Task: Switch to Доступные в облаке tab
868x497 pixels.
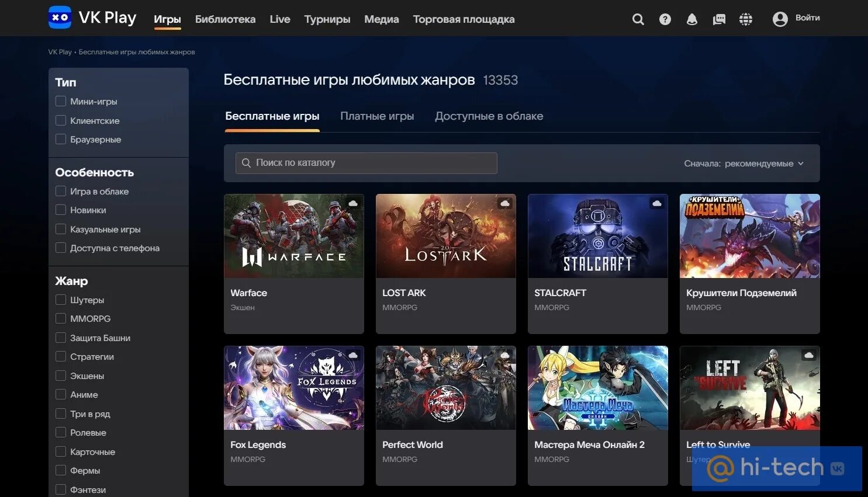Action: coord(489,116)
